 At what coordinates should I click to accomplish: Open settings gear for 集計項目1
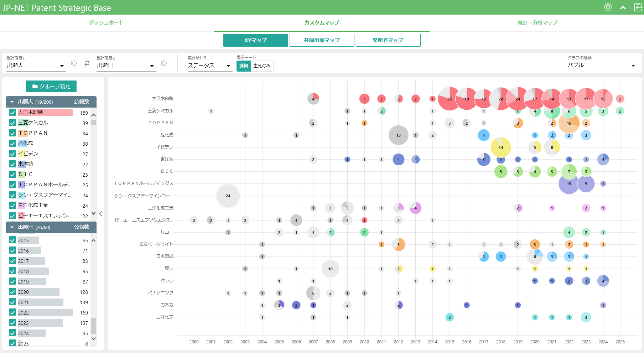[74, 63]
